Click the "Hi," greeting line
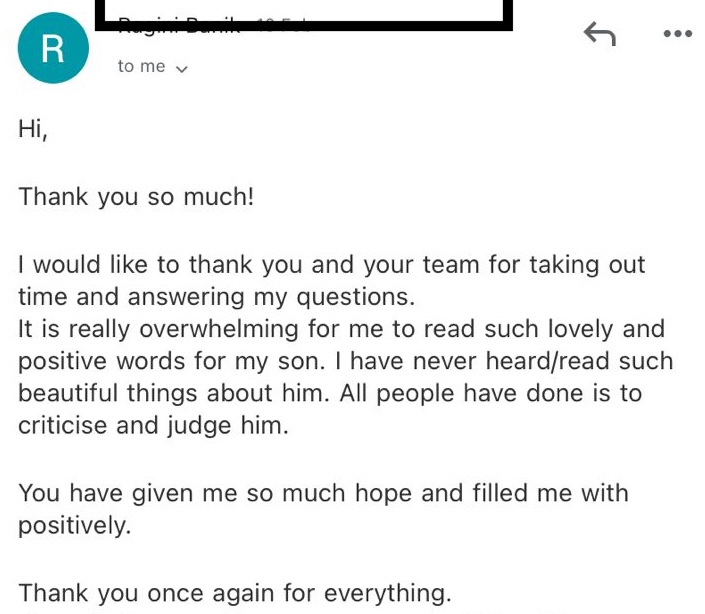Viewport: 705px width, 614px height. coord(33,128)
